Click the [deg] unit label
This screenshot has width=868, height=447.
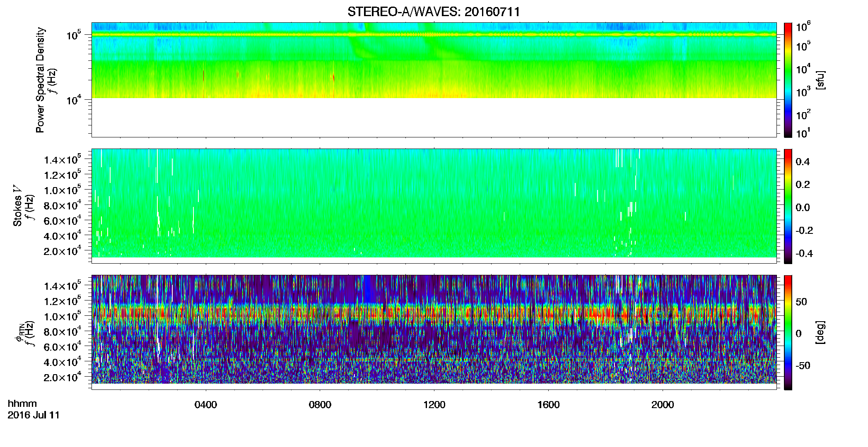(x=820, y=332)
